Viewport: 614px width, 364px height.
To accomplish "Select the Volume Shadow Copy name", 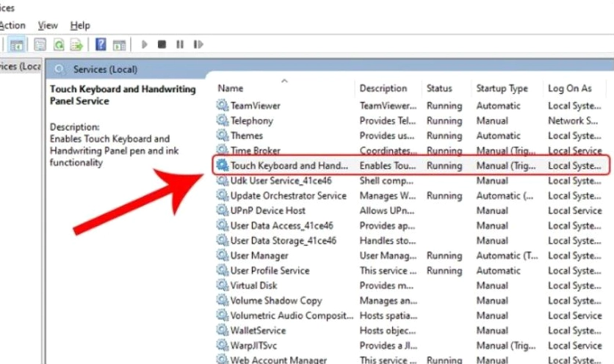I will pyautogui.click(x=276, y=301).
